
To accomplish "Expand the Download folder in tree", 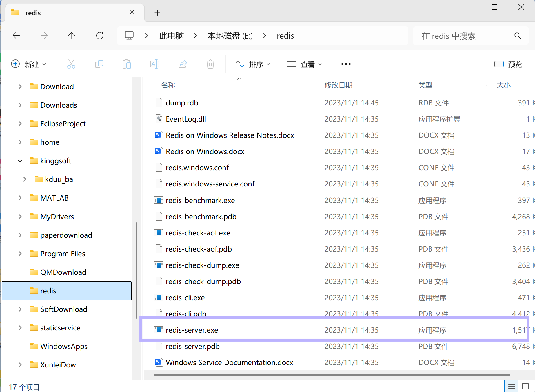I will tap(20, 86).
